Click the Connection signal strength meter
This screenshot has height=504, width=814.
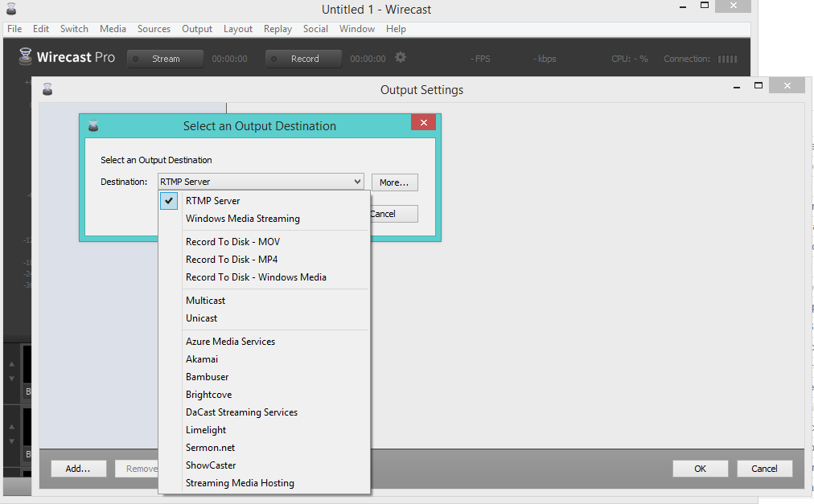(727, 58)
